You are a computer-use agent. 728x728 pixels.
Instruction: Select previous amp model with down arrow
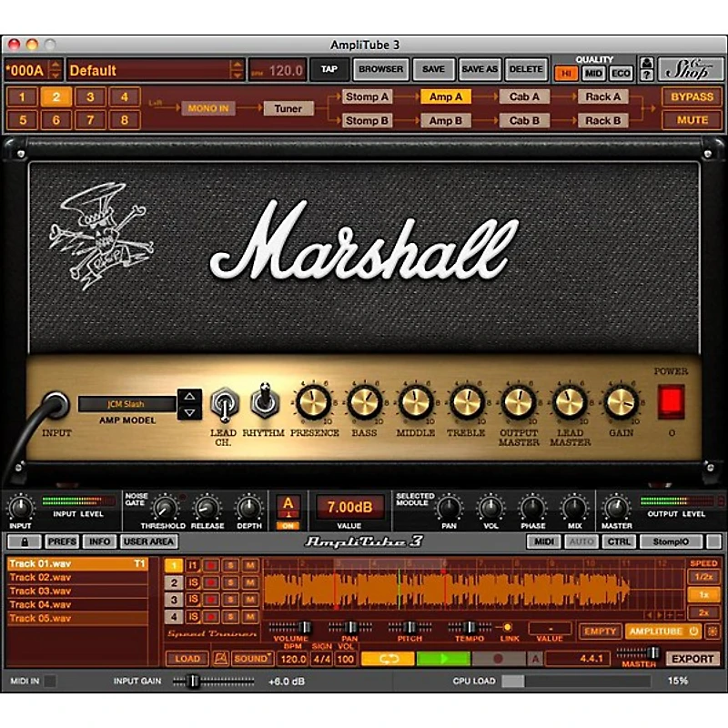pos(189,412)
